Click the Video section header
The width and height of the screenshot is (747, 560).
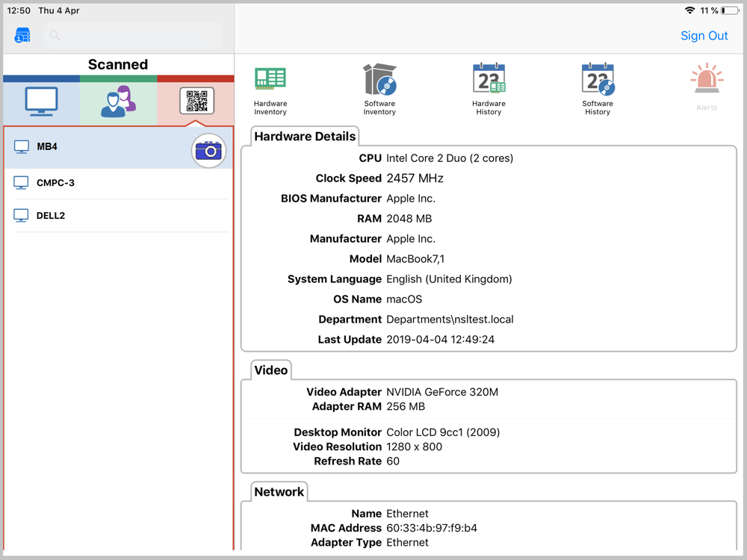tap(270, 370)
